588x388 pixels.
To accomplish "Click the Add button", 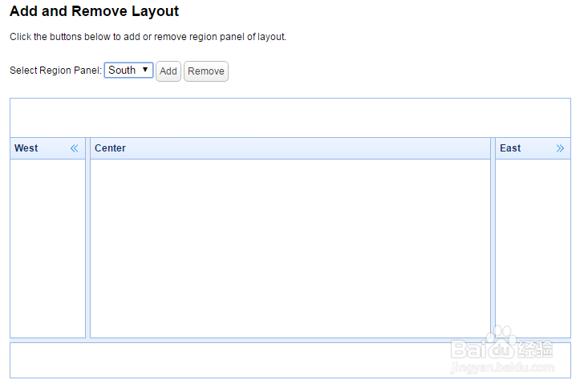I will pyautogui.click(x=168, y=71).
